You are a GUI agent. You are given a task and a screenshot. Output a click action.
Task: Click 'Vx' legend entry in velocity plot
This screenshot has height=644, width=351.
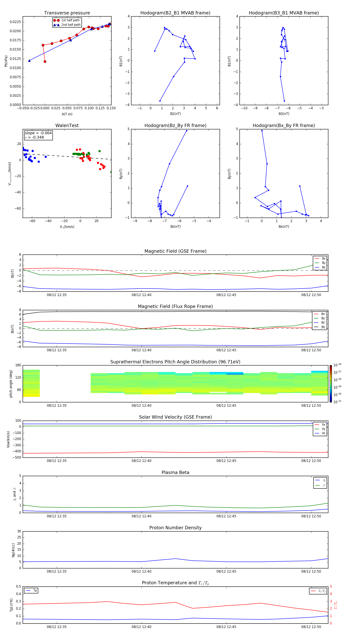click(x=320, y=424)
